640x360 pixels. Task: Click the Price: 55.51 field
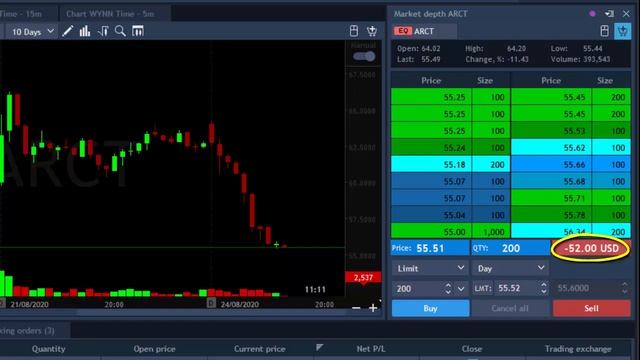pos(430,248)
